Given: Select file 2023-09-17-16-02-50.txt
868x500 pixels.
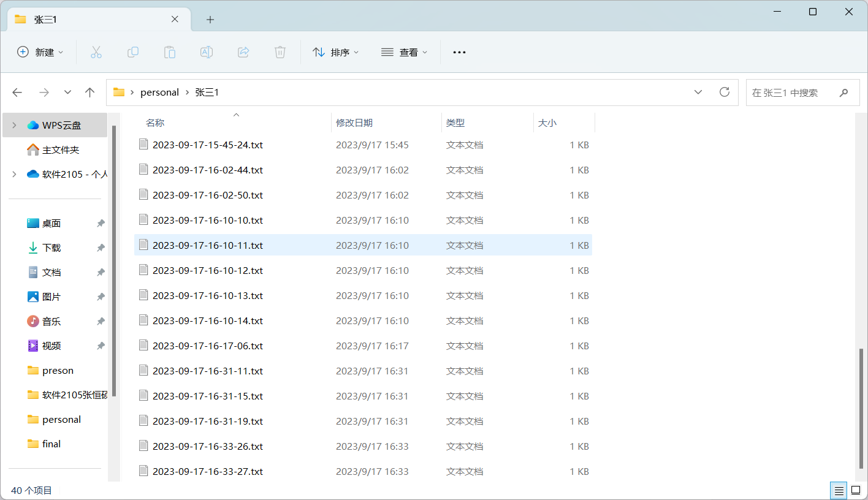Looking at the screenshot, I should click(x=363, y=195).
